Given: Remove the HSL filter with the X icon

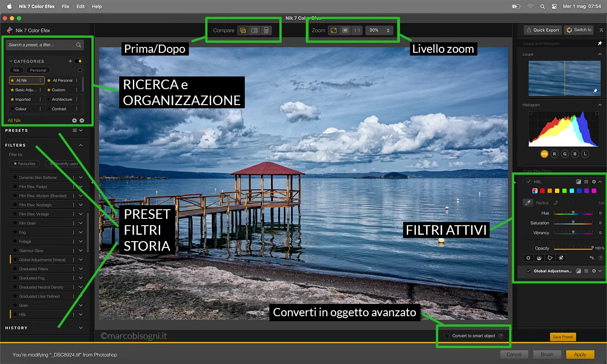Looking at the screenshot, I should point(594,182).
